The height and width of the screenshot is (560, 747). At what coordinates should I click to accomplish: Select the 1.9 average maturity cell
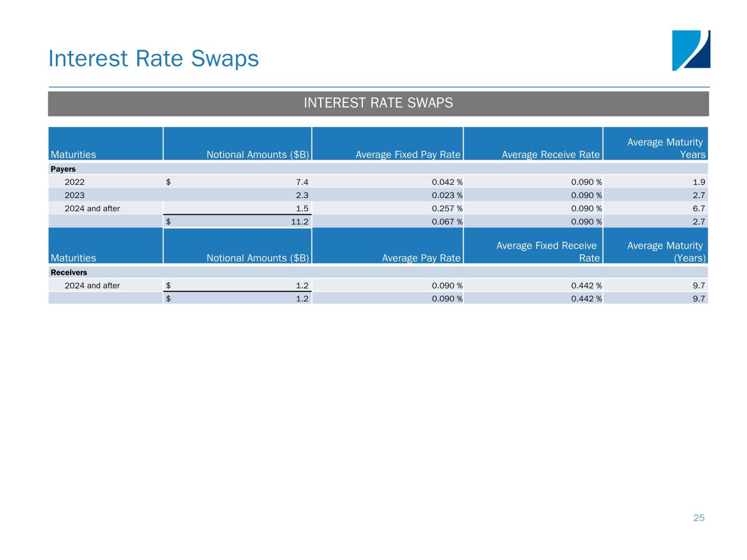coord(698,182)
